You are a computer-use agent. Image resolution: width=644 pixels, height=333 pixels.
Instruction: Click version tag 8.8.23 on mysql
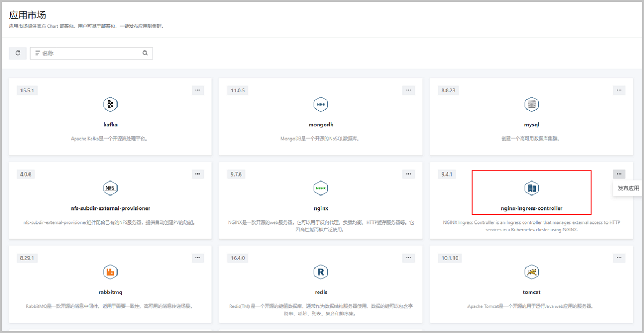click(448, 90)
